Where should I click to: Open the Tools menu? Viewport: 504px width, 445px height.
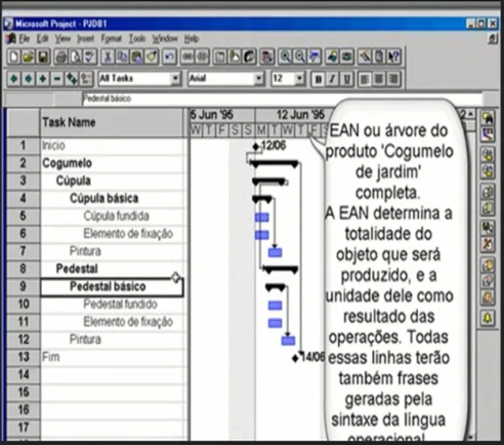tap(136, 39)
